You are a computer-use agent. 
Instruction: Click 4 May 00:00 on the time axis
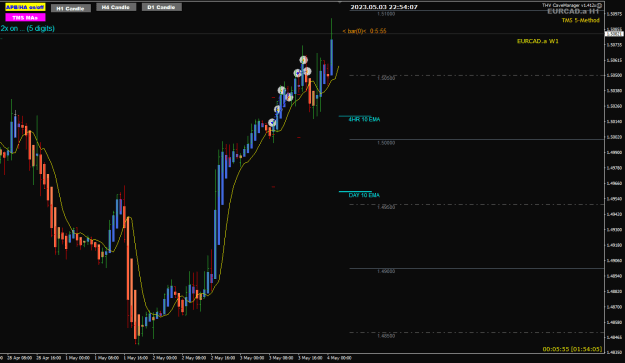(x=340, y=358)
